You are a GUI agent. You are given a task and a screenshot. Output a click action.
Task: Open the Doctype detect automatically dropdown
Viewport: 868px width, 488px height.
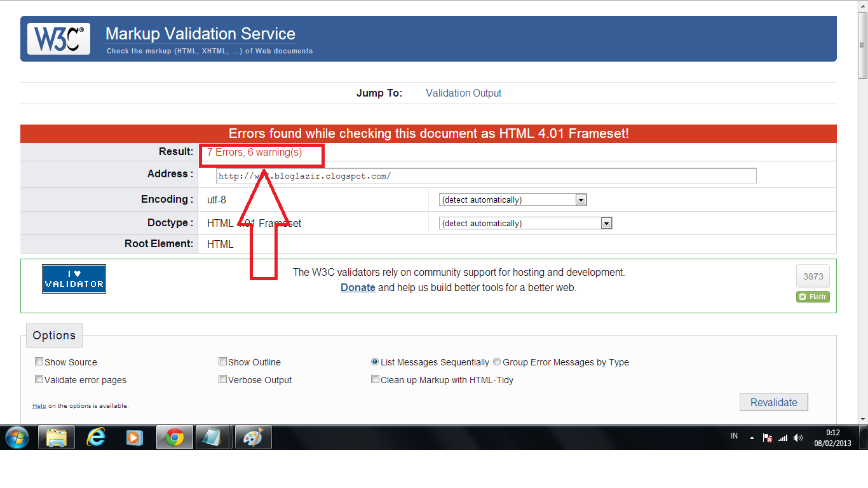pos(526,223)
